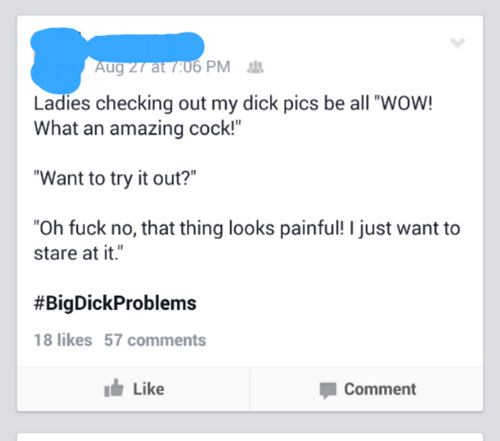Click the divider between Like and Comment
Image resolution: width=500 pixels, height=441 pixels.
pos(250,389)
